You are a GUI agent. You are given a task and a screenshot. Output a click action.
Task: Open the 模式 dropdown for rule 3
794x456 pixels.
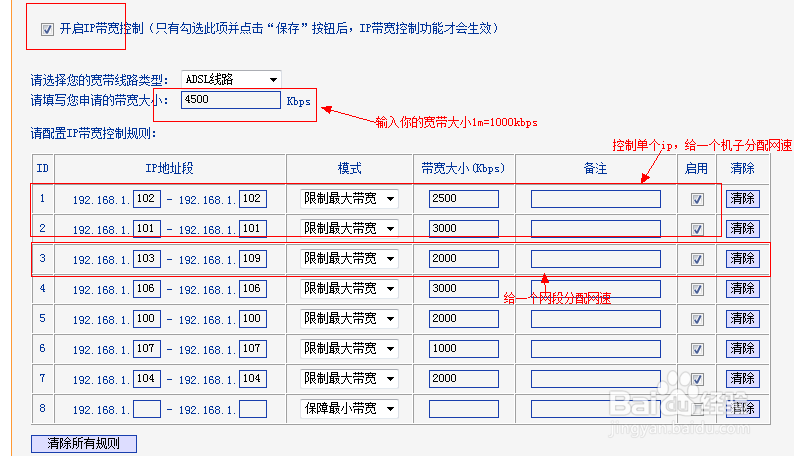coord(349,259)
